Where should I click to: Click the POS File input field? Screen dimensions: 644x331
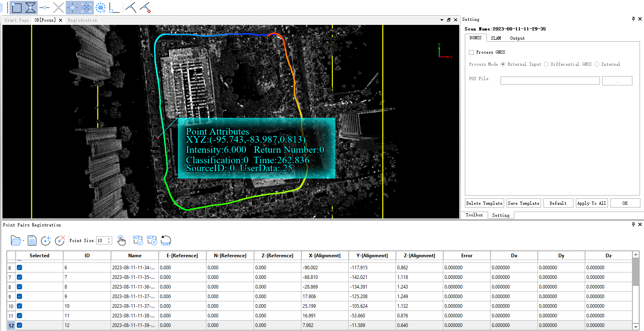click(x=550, y=81)
